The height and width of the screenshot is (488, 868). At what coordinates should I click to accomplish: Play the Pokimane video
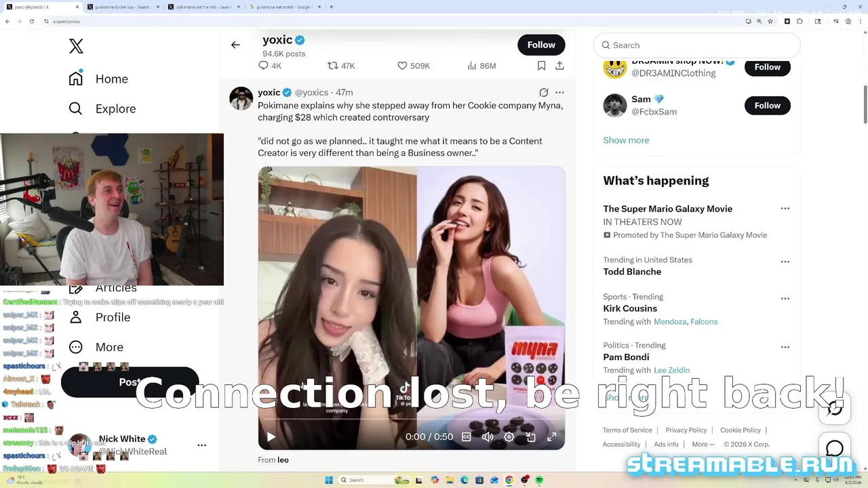pos(271,437)
